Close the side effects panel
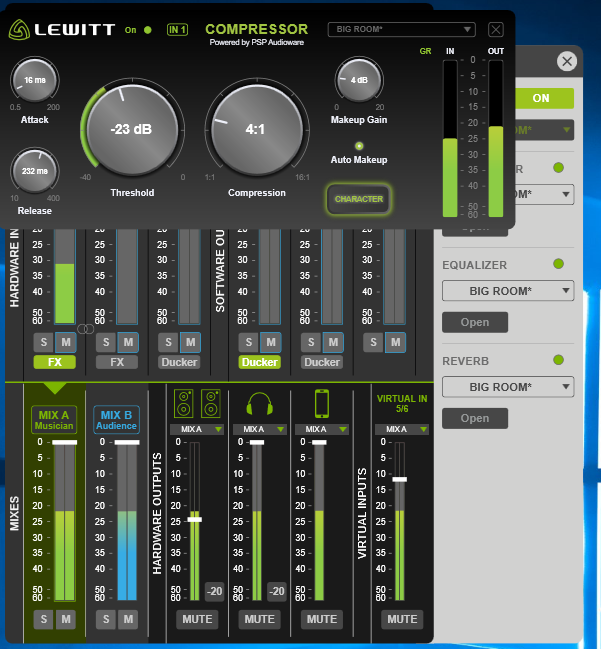This screenshot has width=601, height=649. tap(567, 61)
